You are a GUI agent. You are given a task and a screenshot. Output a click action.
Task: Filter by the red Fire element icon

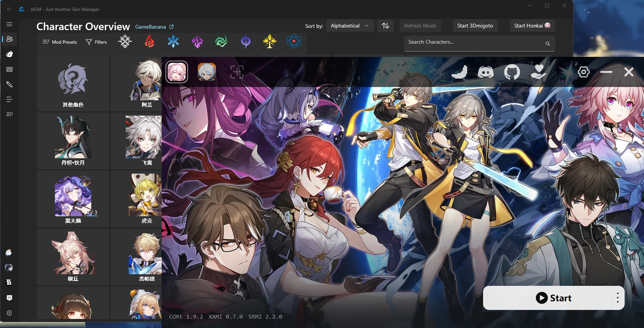pos(149,41)
